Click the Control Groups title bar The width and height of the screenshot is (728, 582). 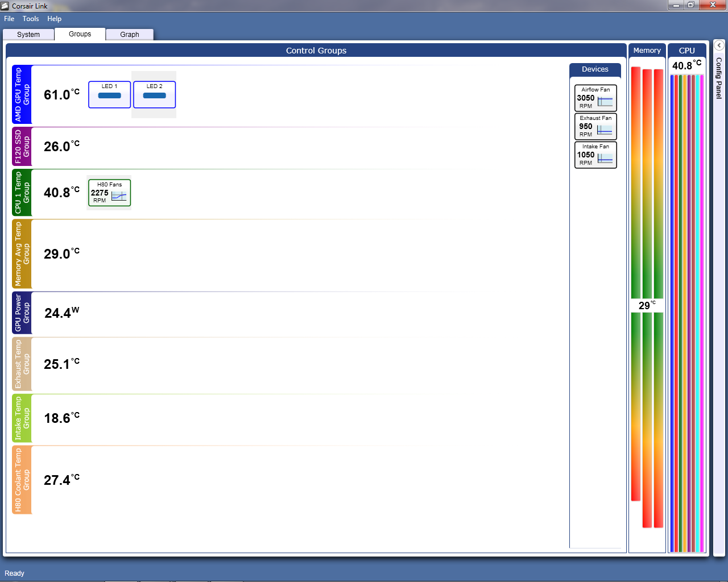click(316, 51)
